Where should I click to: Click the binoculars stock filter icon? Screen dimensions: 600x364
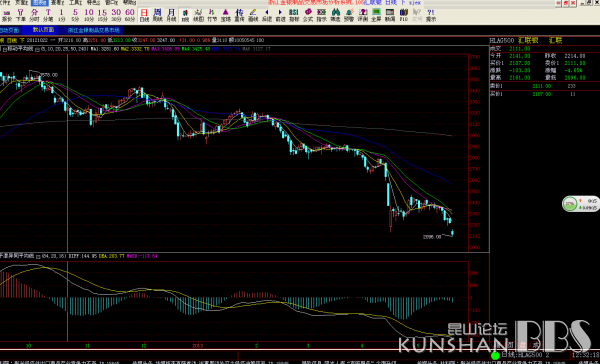[335, 15]
